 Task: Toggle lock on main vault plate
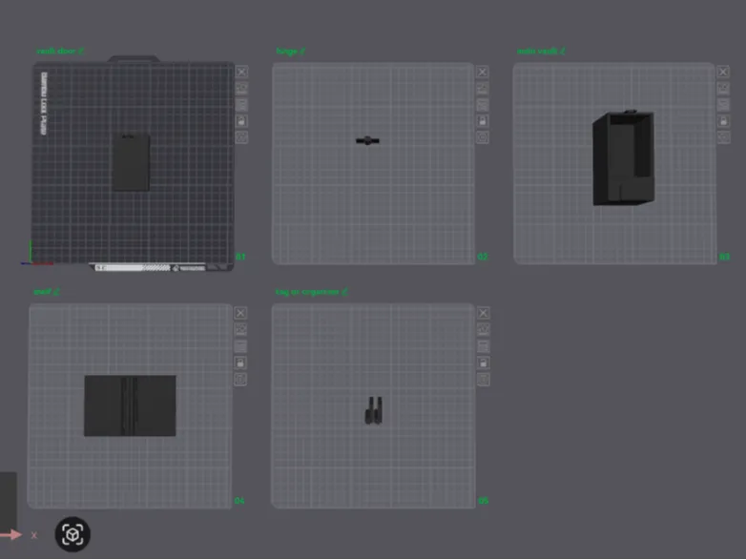coord(723,121)
